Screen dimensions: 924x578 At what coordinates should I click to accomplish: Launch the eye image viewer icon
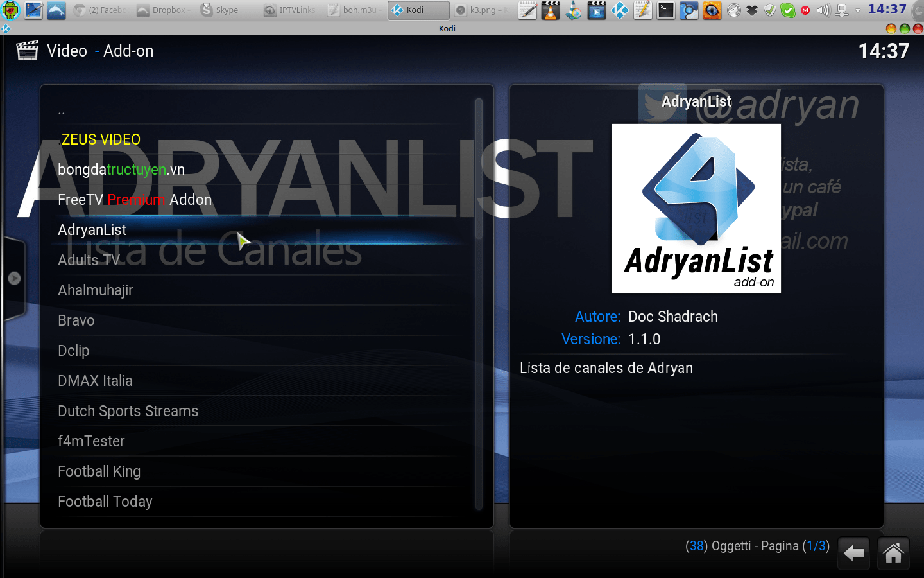click(x=712, y=10)
